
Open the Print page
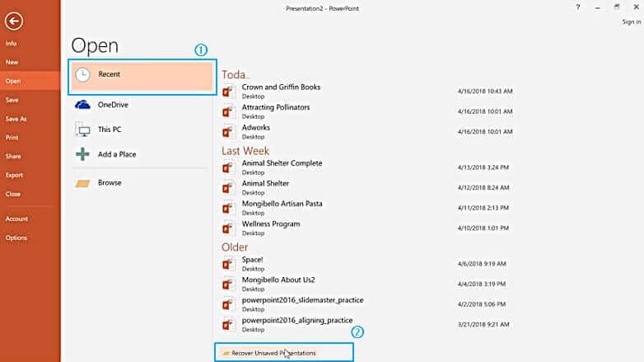(12, 138)
